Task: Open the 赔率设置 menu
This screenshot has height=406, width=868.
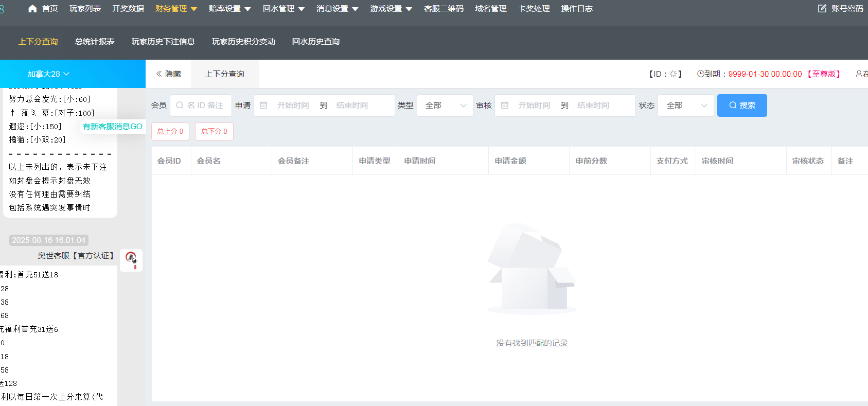Action: pos(229,9)
